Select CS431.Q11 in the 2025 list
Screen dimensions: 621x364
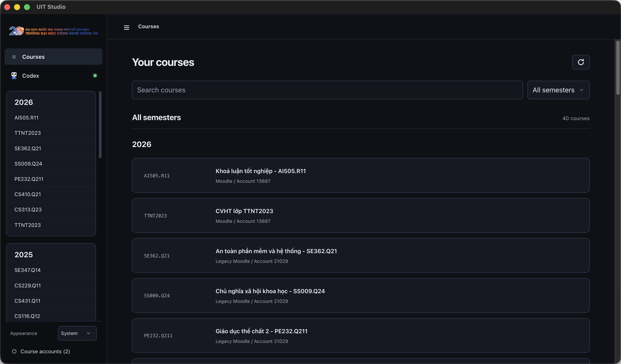(51, 301)
